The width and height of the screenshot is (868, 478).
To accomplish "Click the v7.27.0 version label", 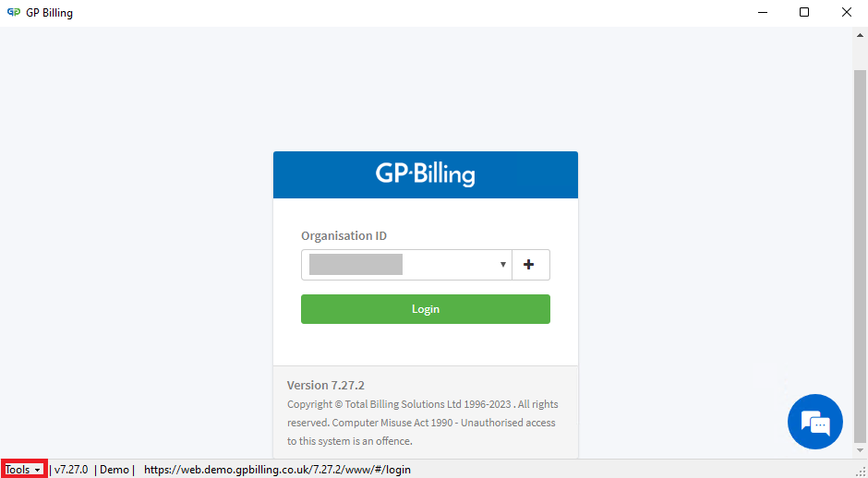I will [x=71, y=470].
